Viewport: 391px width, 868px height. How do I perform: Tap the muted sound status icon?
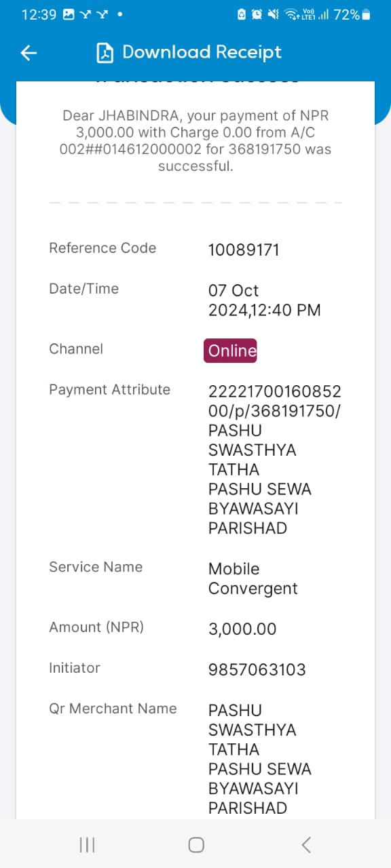(x=274, y=14)
